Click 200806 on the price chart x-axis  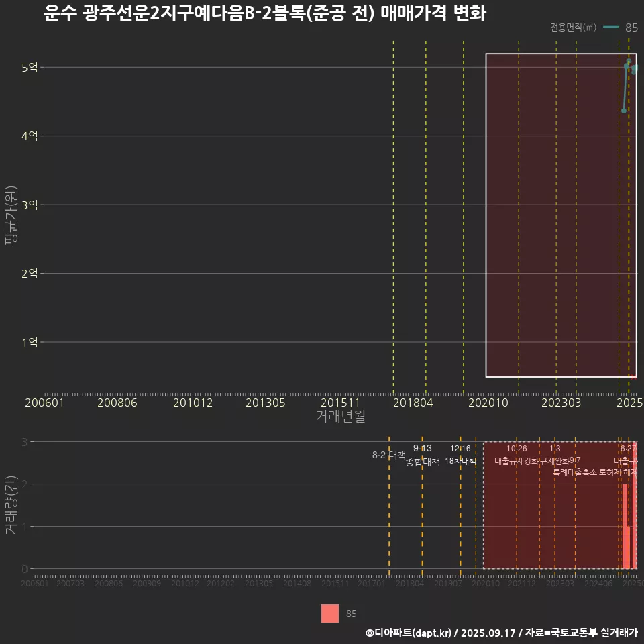tap(117, 402)
